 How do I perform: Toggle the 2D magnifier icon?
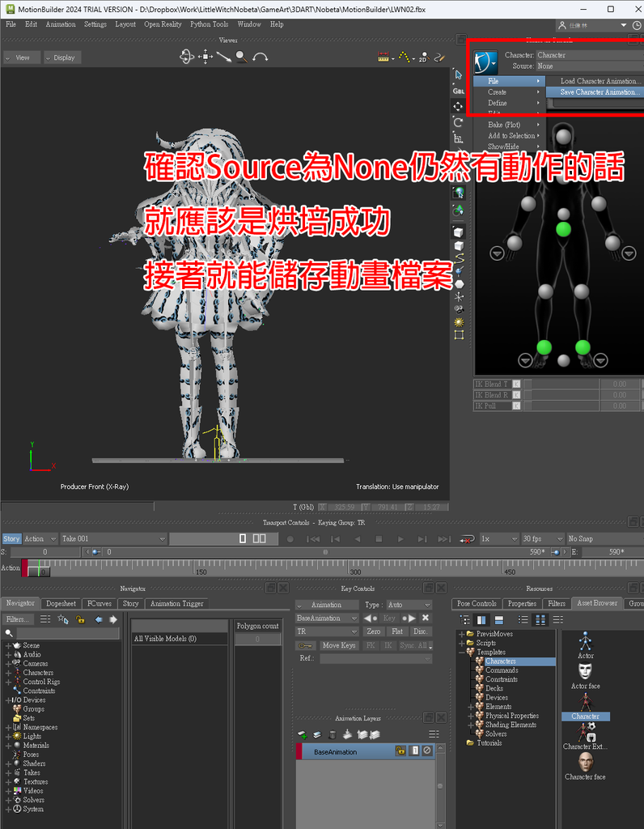[x=423, y=57]
